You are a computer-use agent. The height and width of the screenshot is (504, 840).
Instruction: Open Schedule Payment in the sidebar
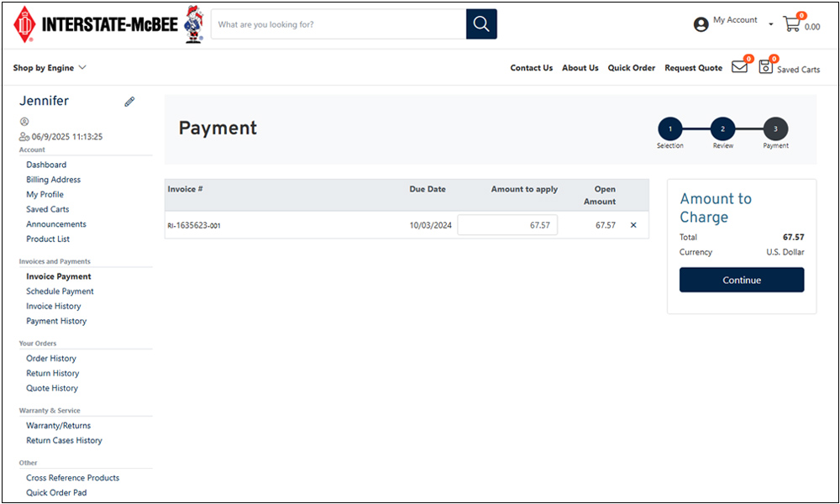[60, 291]
